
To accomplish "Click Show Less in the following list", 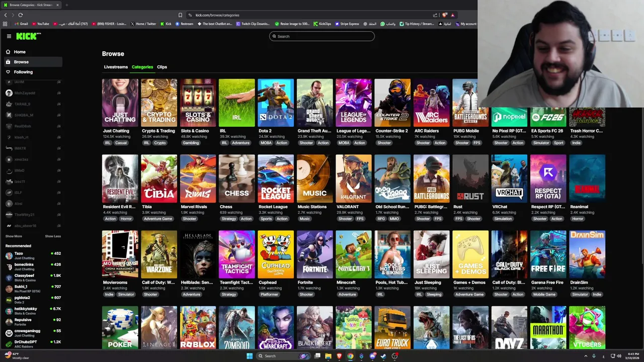I will tap(53, 236).
